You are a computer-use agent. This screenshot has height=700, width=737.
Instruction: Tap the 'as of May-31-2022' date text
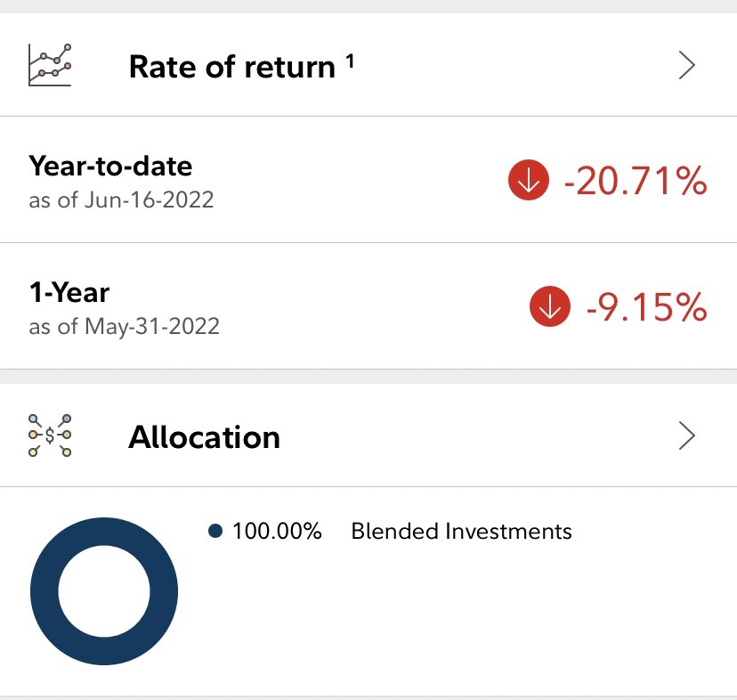pyautogui.click(x=124, y=327)
